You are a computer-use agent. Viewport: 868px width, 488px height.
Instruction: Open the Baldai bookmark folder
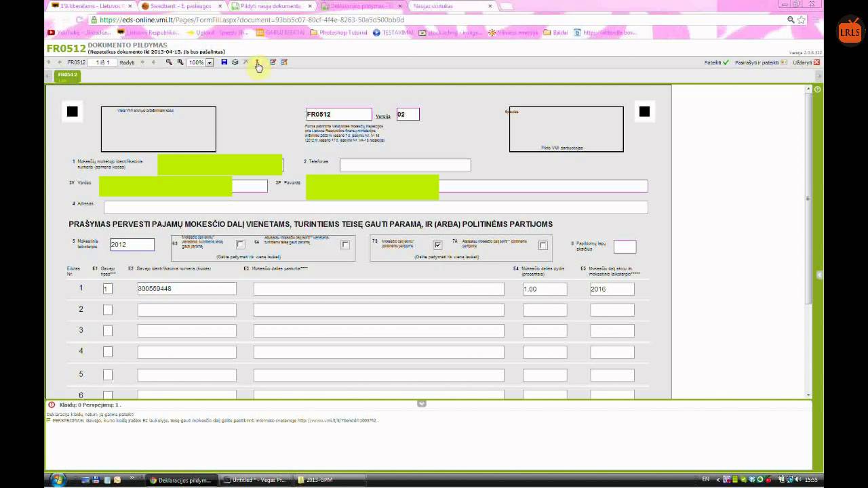point(556,33)
